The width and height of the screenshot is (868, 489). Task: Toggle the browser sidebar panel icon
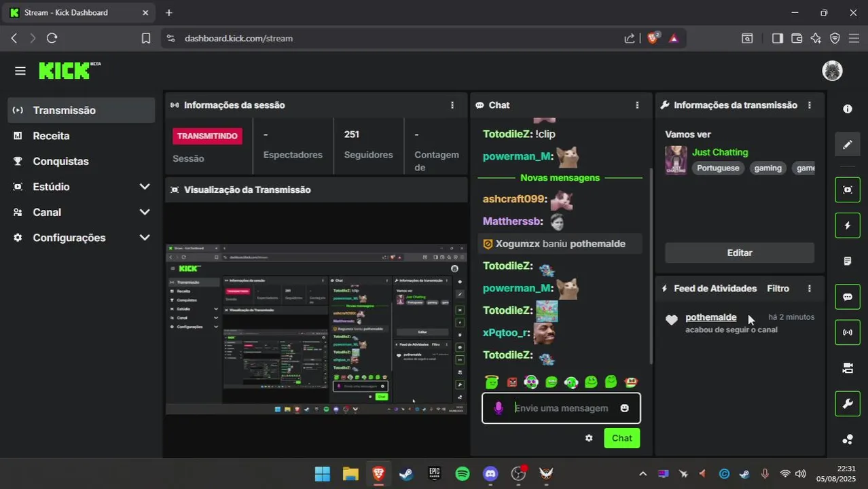pos(778,39)
